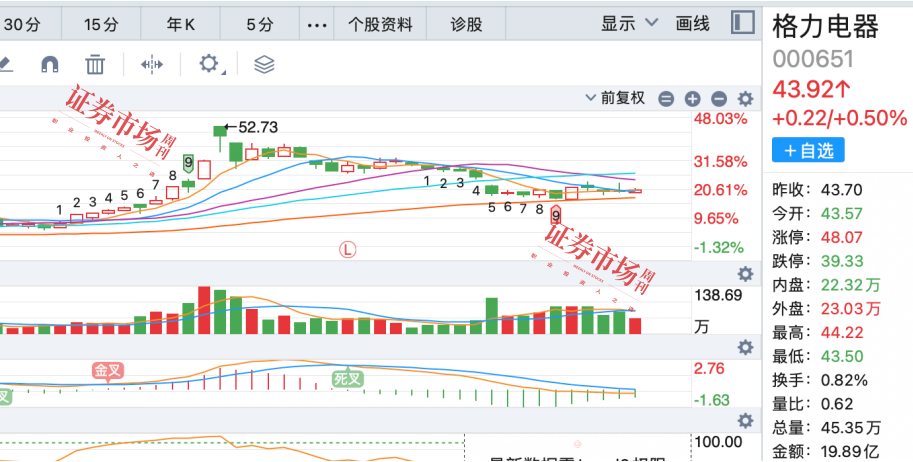The image size is (913, 462).
Task: Click the 量比 value 0.62
Action: pyautogui.click(x=837, y=404)
